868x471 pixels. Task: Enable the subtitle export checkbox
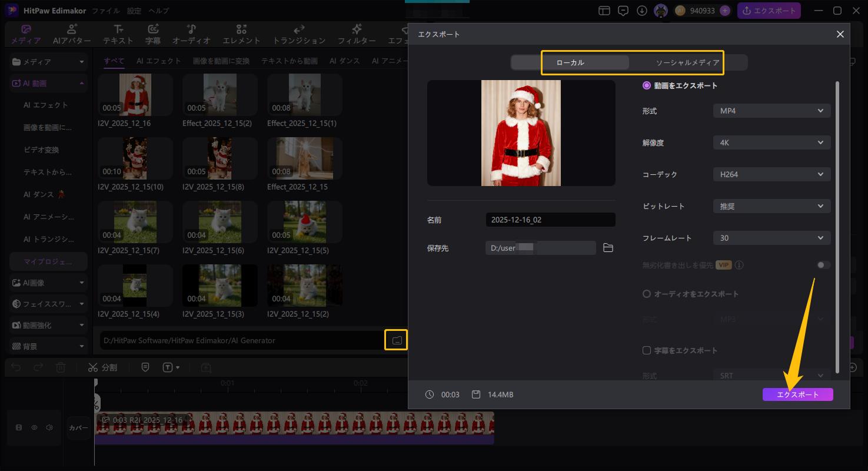pyautogui.click(x=647, y=350)
